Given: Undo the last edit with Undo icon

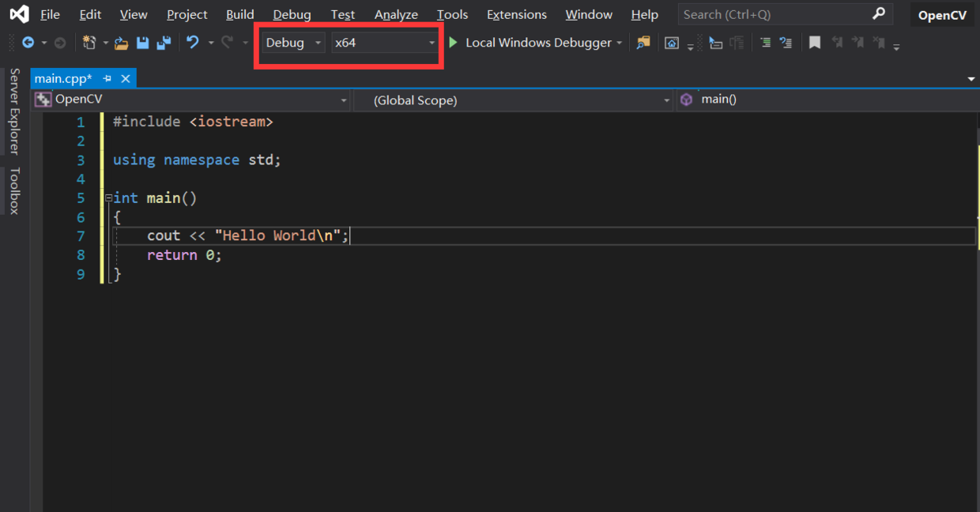Looking at the screenshot, I should coord(191,43).
